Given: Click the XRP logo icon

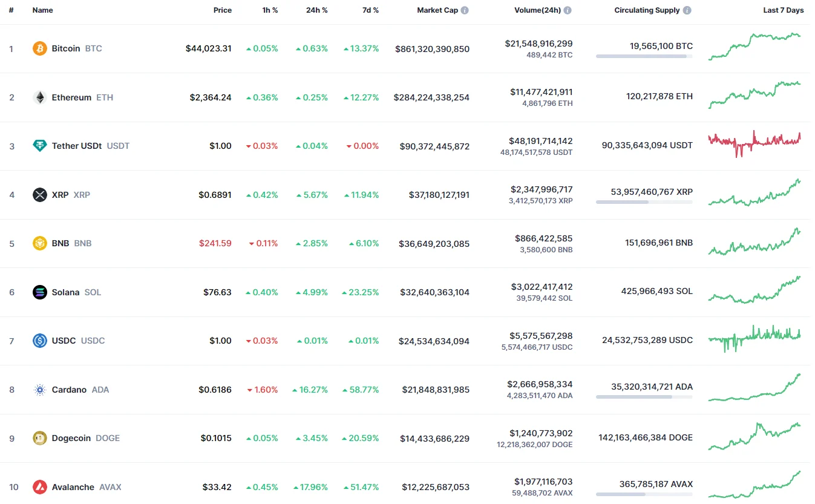Looking at the screenshot, I should [x=39, y=195].
